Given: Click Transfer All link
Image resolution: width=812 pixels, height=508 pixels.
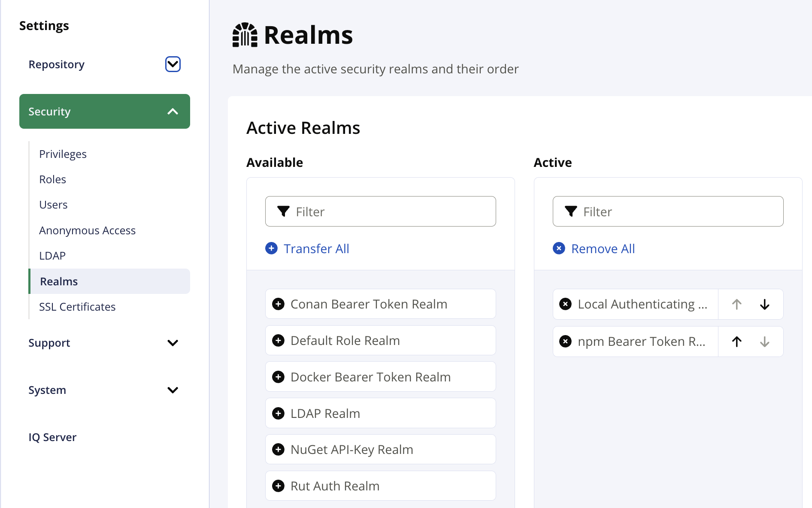Looking at the screenshot, I should (316, 249).
